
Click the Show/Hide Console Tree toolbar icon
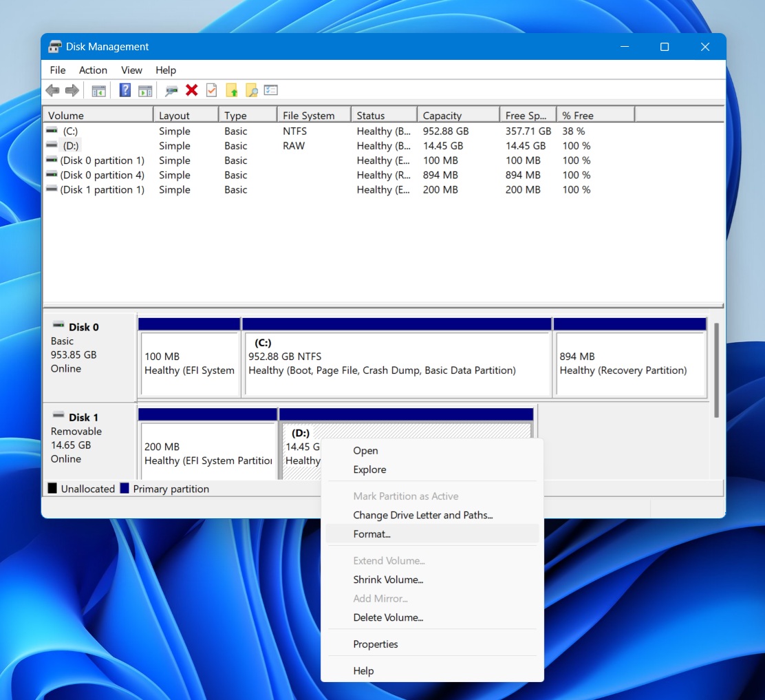pos(98,90)
